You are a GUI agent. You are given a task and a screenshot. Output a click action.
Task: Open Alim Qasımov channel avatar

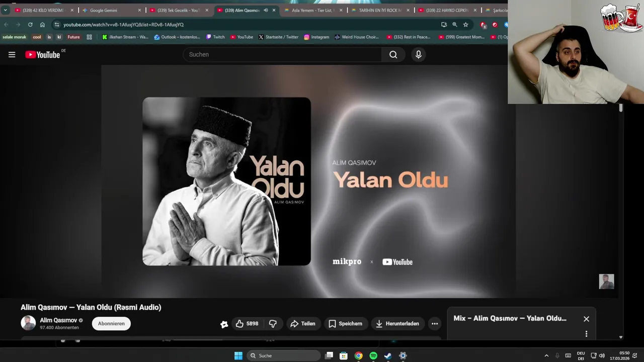[x=28, y=323]
